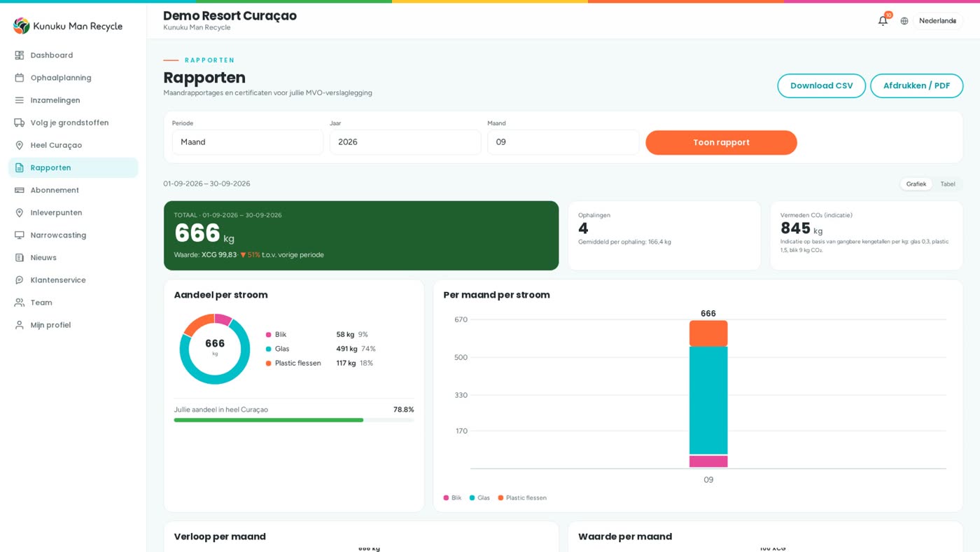
Task: Click the Toon rapport button
Action: point(721,142)
